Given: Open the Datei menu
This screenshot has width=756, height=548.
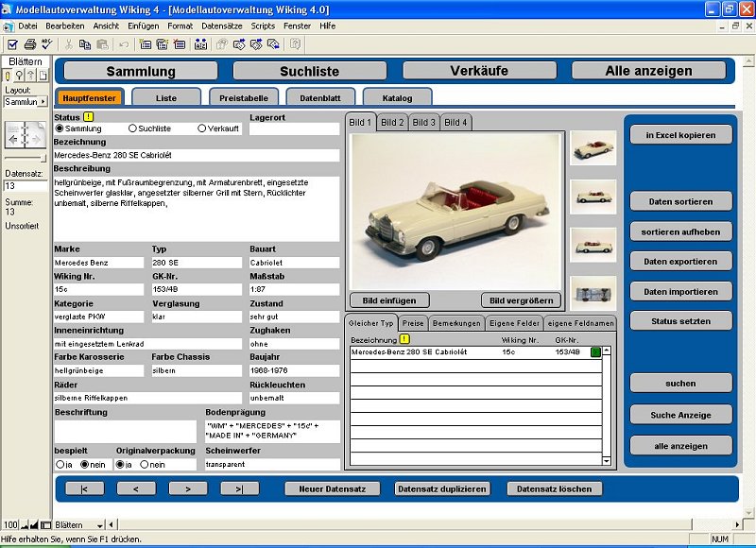Looking at the screenshot, I should (28, 26).
